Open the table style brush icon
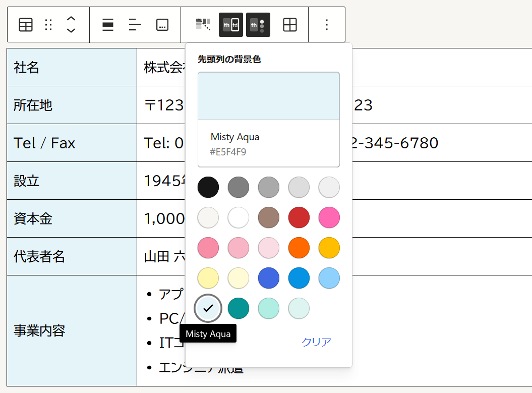This screenshot has height=393, width=532. pos(203,25)
